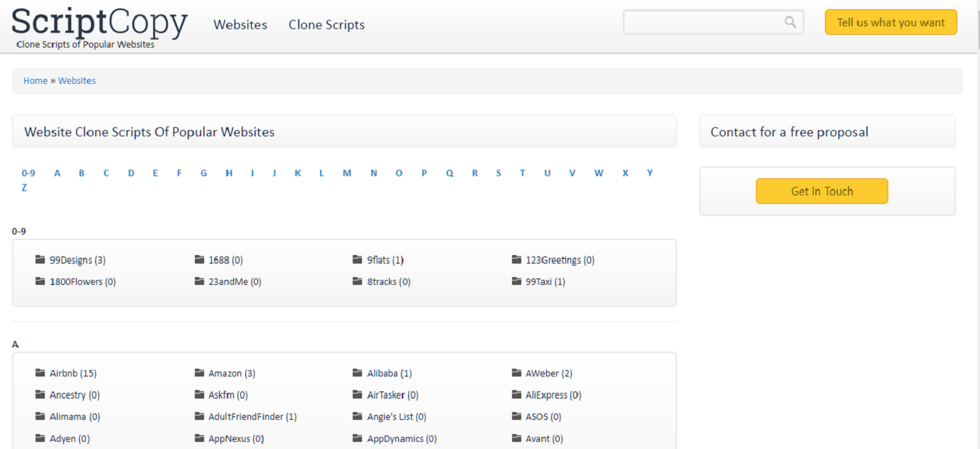This screenshot has width=980, height=449.
Task: Open the 123Greetings listing link
Action: pos(559,259)
